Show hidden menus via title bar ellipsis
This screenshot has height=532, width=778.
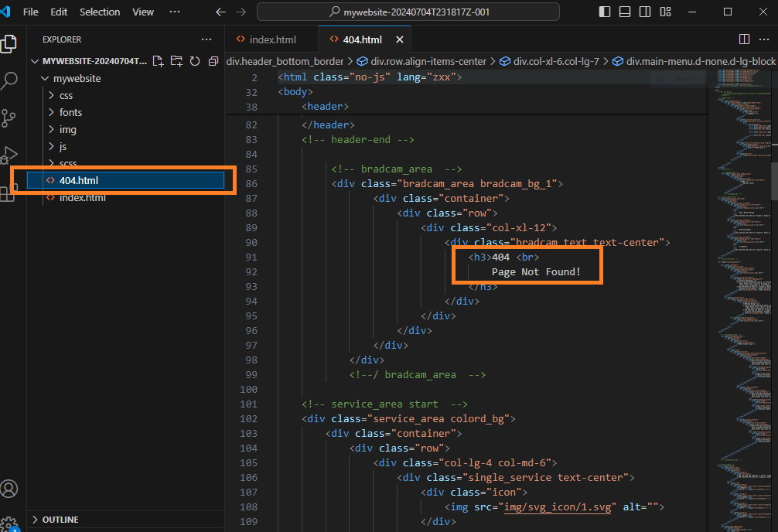pos(175,12)
